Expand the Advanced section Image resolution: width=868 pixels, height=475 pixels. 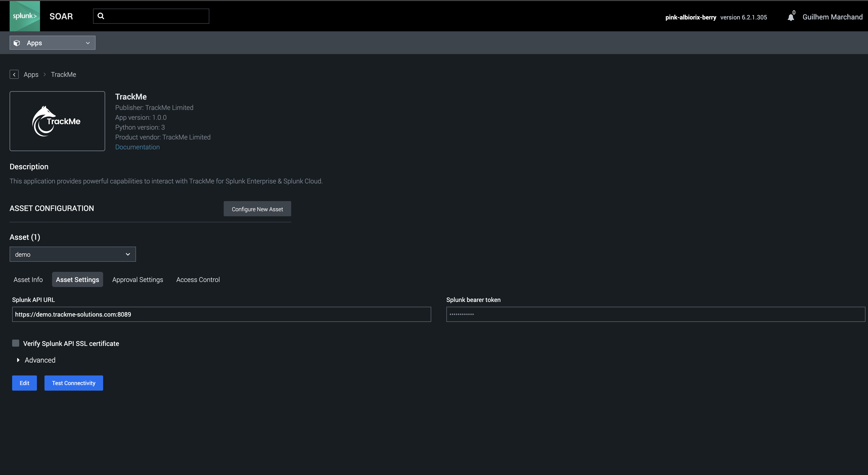[x=36, y=360]
